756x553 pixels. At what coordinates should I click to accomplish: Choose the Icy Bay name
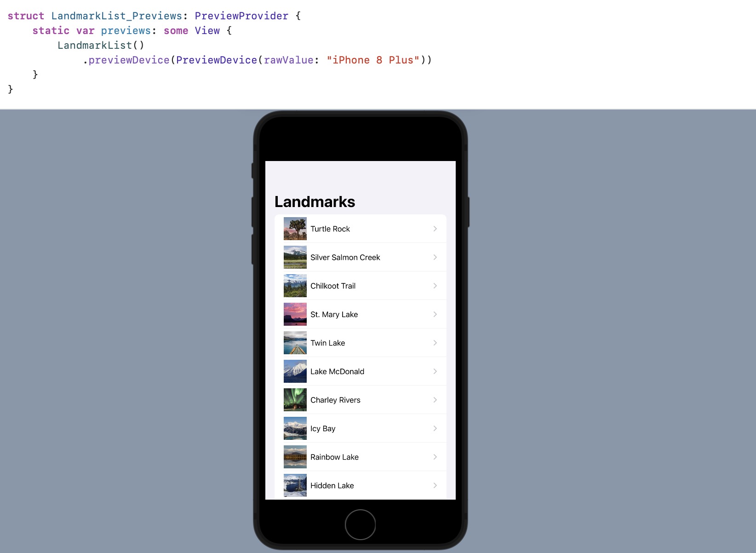click(x=323, y=428)
